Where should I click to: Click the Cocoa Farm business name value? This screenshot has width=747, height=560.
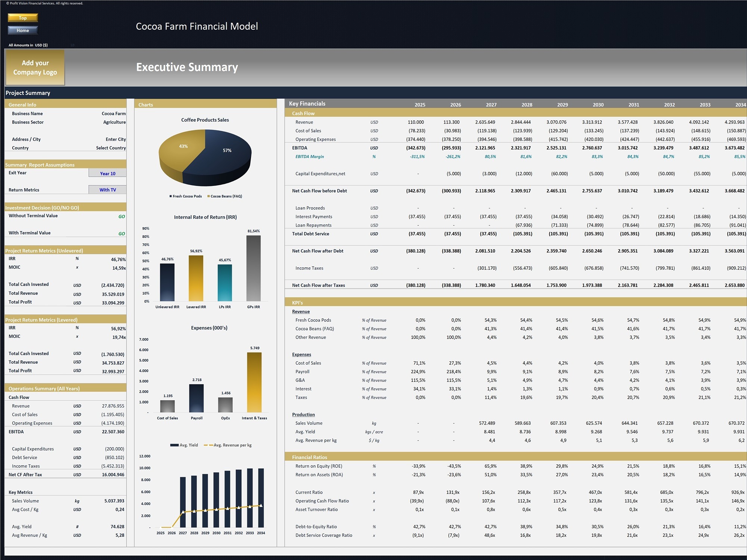click(114, 113)
